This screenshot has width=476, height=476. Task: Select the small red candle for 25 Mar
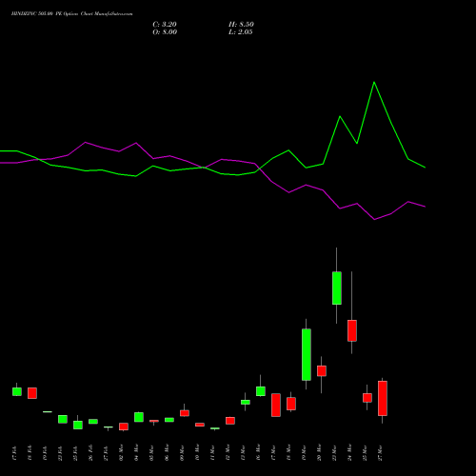(367, 398)
